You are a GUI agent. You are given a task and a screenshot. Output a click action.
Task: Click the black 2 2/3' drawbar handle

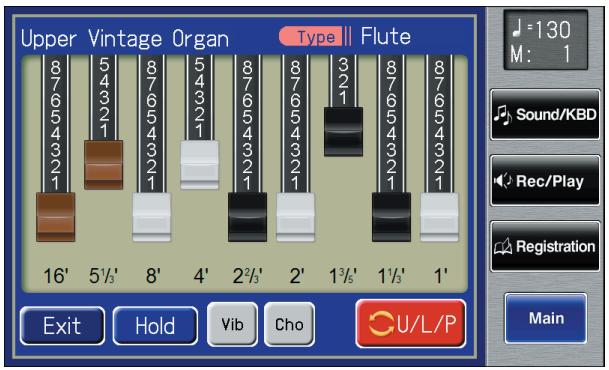247,217
